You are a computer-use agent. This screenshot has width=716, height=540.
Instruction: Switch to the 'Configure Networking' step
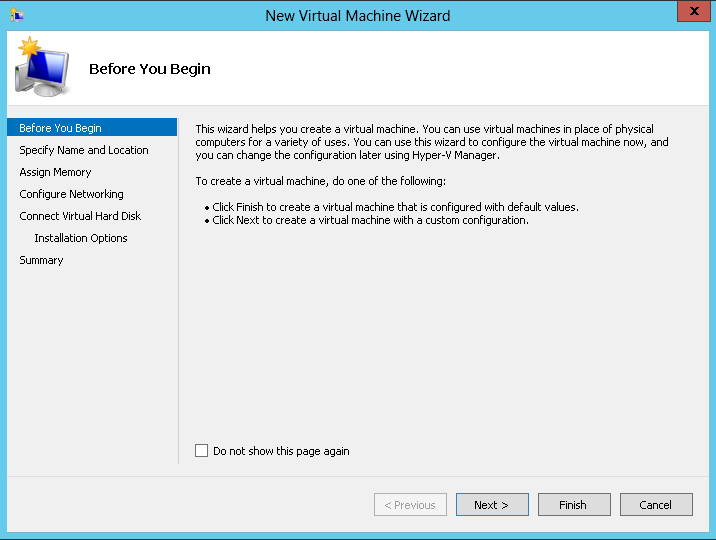[x=71, y=194]
